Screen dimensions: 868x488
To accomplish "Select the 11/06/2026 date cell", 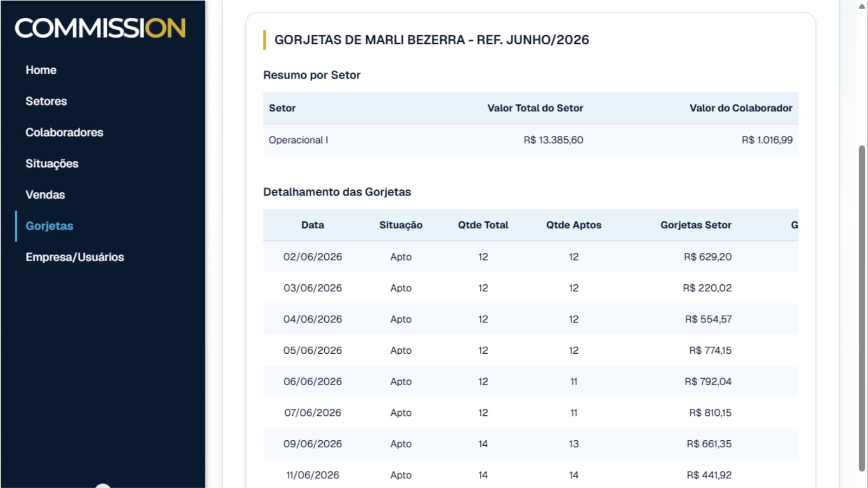I will (x=313, y=475).
